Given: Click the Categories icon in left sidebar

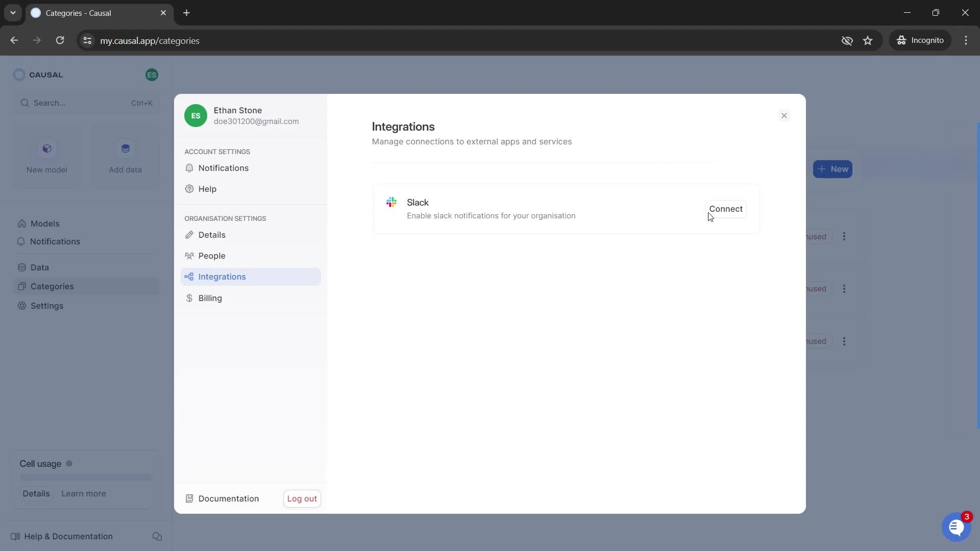Looking at the screenshot, I should coord(21,286).
